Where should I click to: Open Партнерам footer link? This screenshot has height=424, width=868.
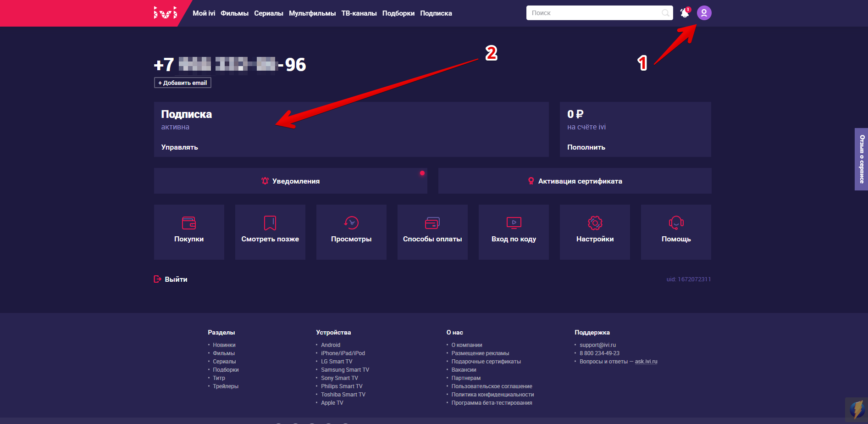tap(466, 378)
